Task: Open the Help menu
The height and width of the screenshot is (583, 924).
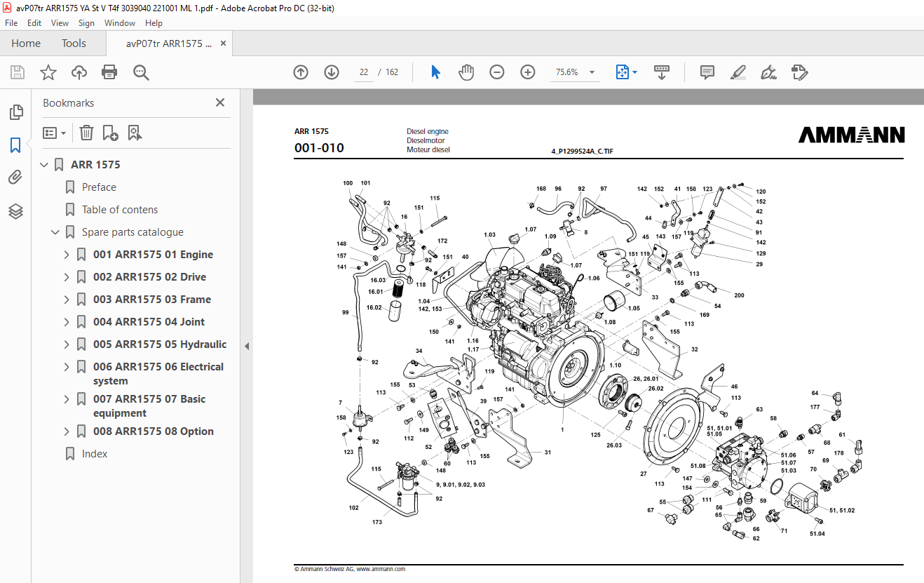Action: point(154,23)
